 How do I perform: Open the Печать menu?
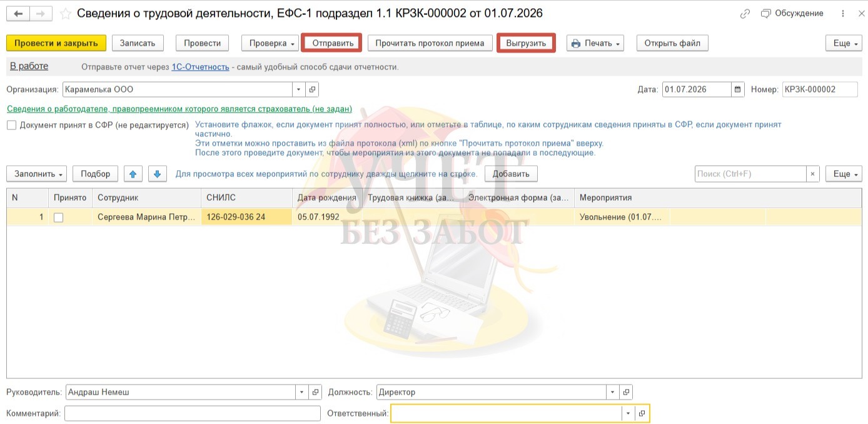(595, 43)
